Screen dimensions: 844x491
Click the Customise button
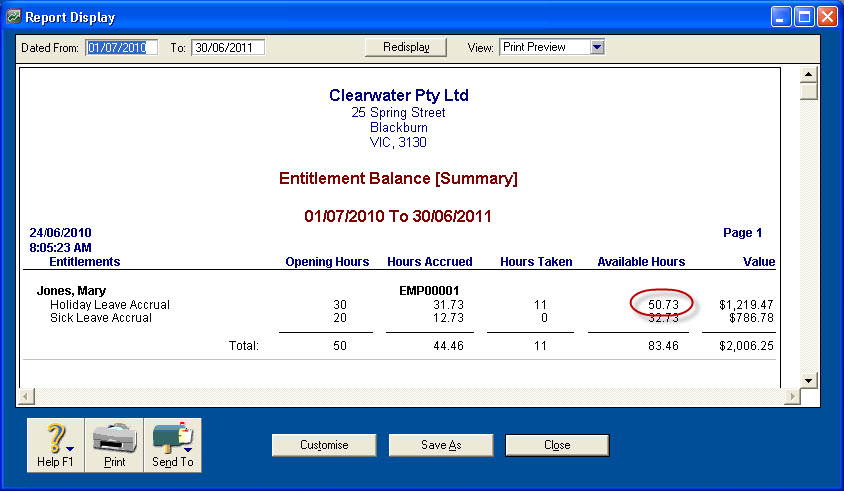(324, 445)
